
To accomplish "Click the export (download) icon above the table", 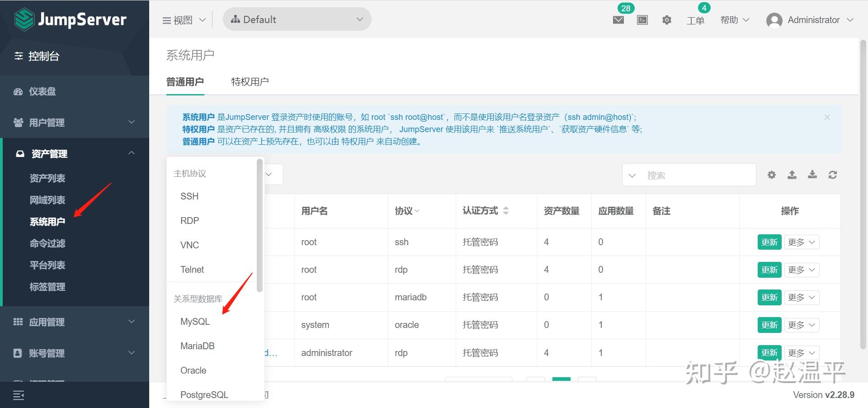I will (812, 175).
